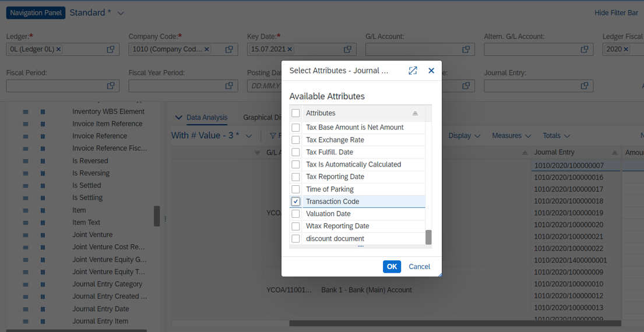This screenshot has width=644, height=332.
Task: Check Tax Reporting Date attribute
Action: click(x=295, y=177)
